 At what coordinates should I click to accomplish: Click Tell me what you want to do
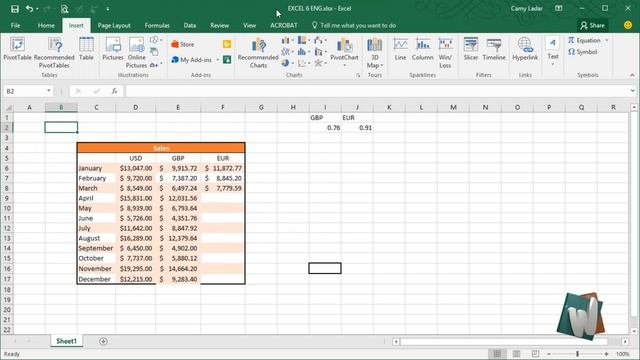[x=354, y=25]
